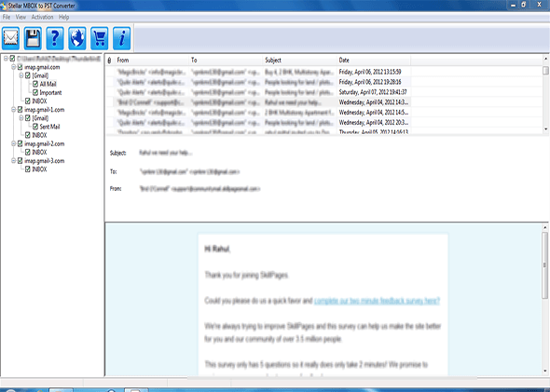Collapse the imap.gmail.com tree node

14,67
